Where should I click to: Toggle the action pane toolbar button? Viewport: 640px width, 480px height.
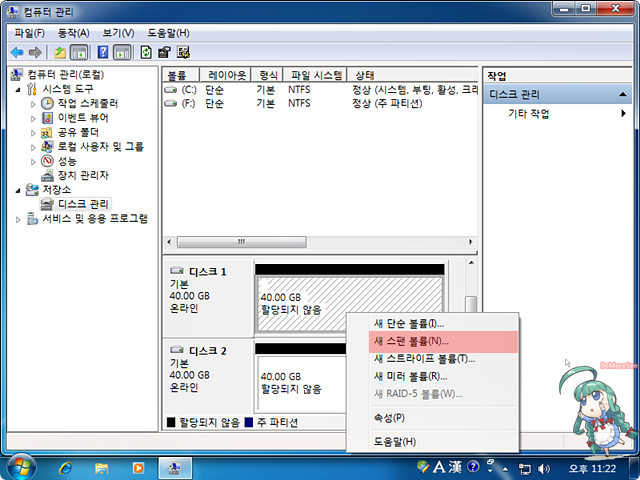122,52
